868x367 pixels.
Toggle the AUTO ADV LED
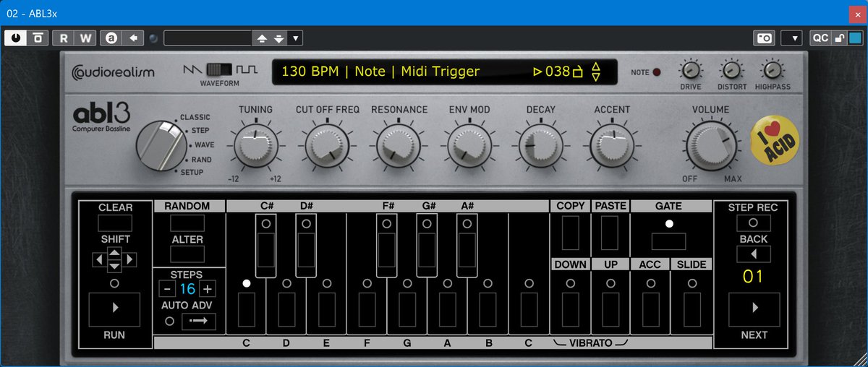click(169, 321)
